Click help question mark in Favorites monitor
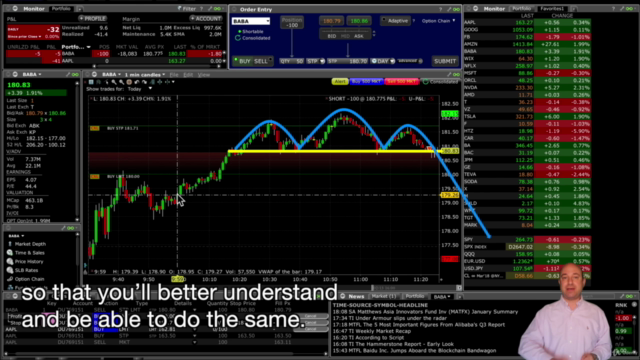The height and width of the screenshot is (360, 640). coord(613,9)
